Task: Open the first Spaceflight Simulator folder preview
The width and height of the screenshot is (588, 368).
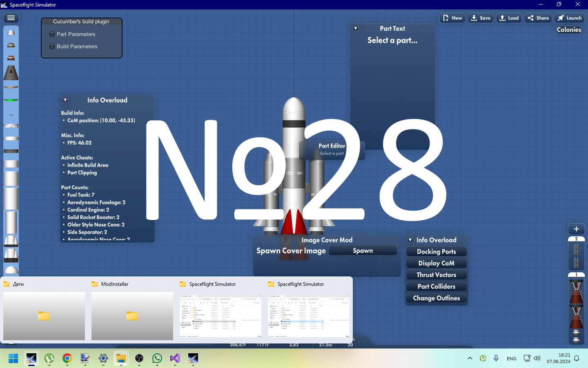Action: (220, 310)
